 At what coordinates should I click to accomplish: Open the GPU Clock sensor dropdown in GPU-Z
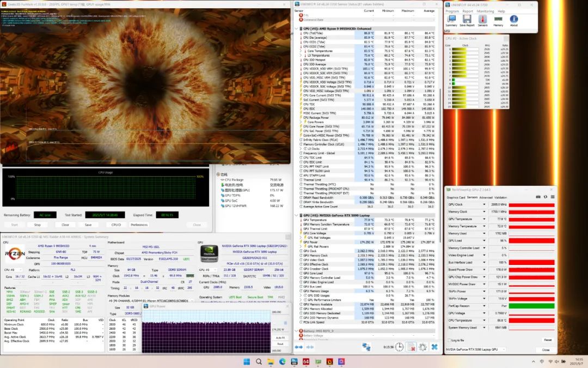pyautogui.click(x=484, y=204)
